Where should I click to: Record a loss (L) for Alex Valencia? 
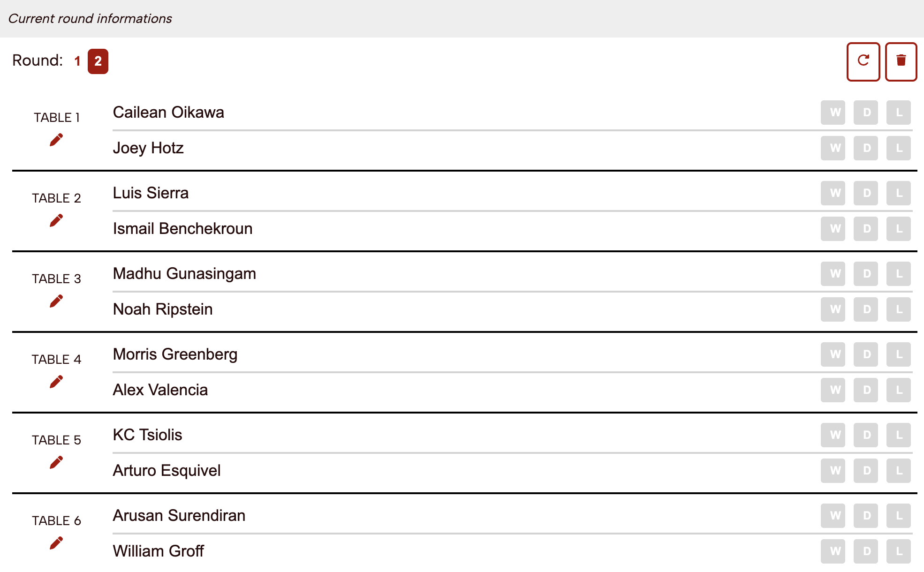(899, 390)
